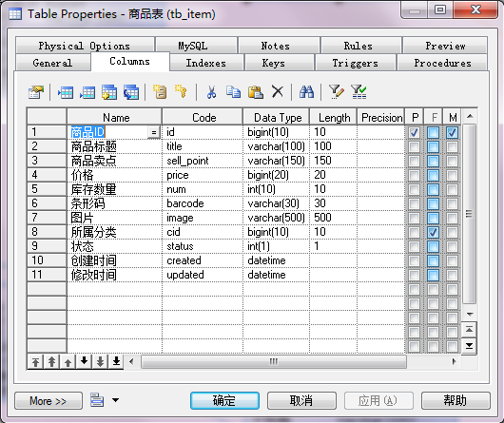504x423 pixels.
Task: Open the dropdown arrow next to the menu icon
Action: click(x=115, y=400)
